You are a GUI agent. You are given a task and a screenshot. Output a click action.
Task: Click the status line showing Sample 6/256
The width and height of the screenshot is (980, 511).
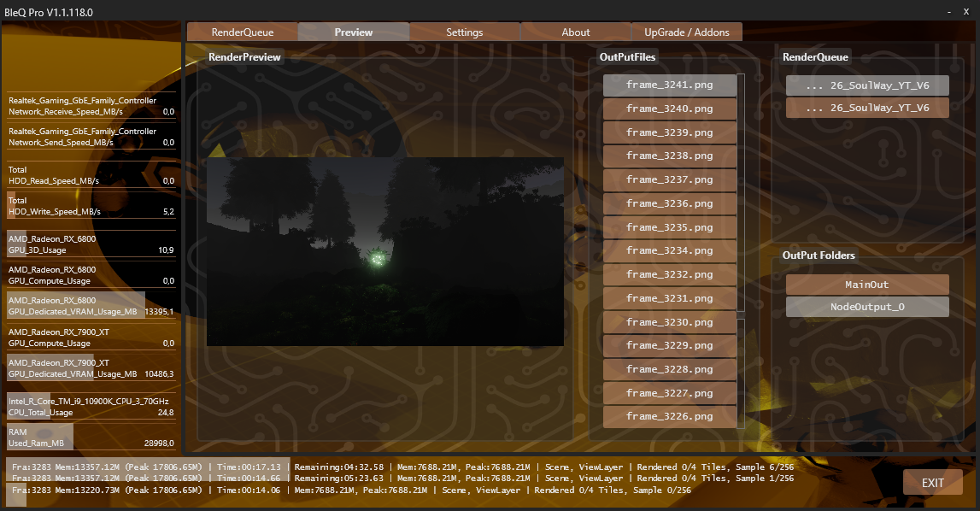[x=402, y=467]
